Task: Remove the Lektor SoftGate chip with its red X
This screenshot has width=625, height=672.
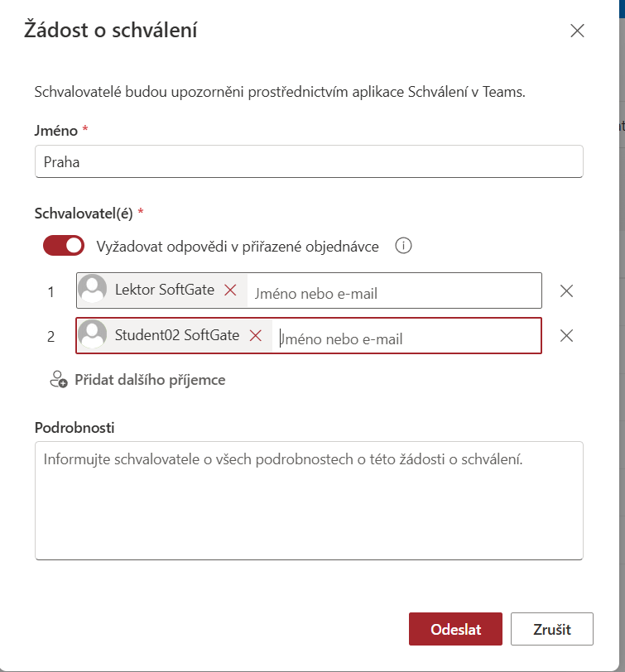Action: (x=231, y=290)
